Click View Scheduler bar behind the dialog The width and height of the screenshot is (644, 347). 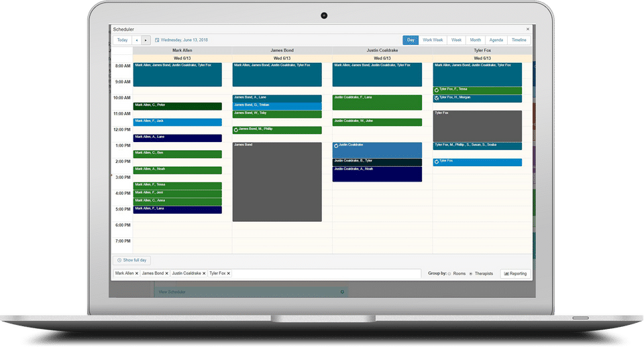[251, 292]
